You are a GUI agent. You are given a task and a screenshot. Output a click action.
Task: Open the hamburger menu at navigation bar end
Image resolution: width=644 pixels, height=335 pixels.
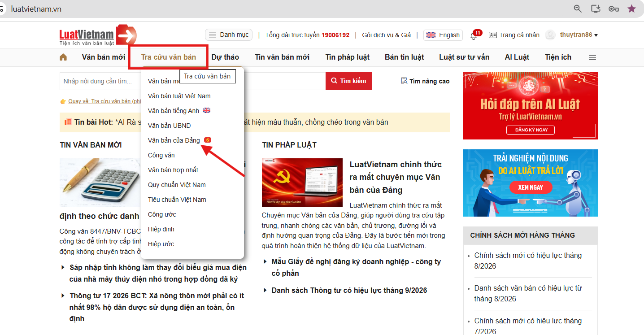(592, 57)
